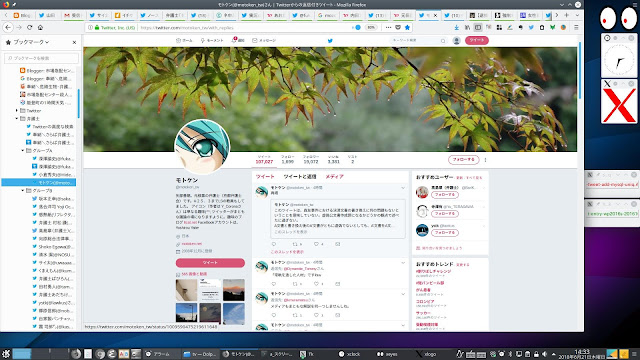Switch to the Gmail tab
Viewport: 640px width, 360px height.
pos(73,16)
